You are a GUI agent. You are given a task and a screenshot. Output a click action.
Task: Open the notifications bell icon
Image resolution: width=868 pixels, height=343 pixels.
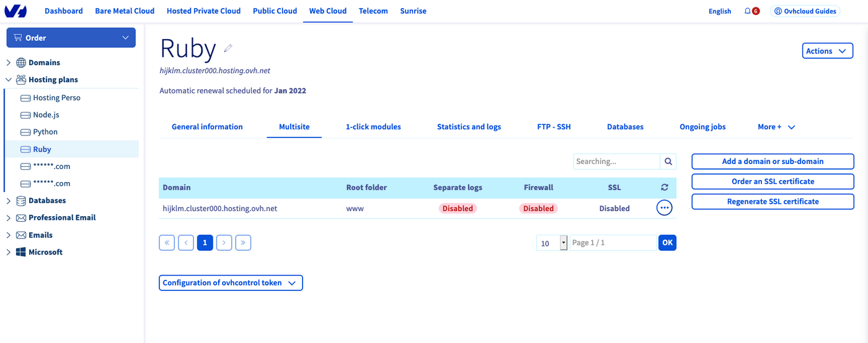pyautogui.click(x=748, y=11)
